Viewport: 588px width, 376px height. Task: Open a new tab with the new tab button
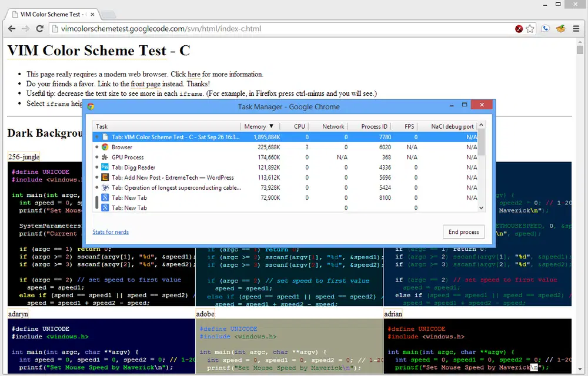click(x=108, y=15)
